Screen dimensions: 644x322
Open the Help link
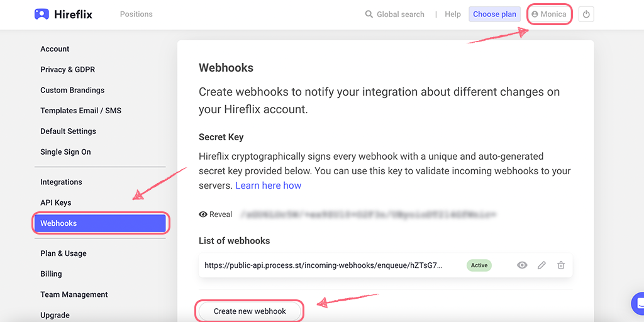coord(453,14)
